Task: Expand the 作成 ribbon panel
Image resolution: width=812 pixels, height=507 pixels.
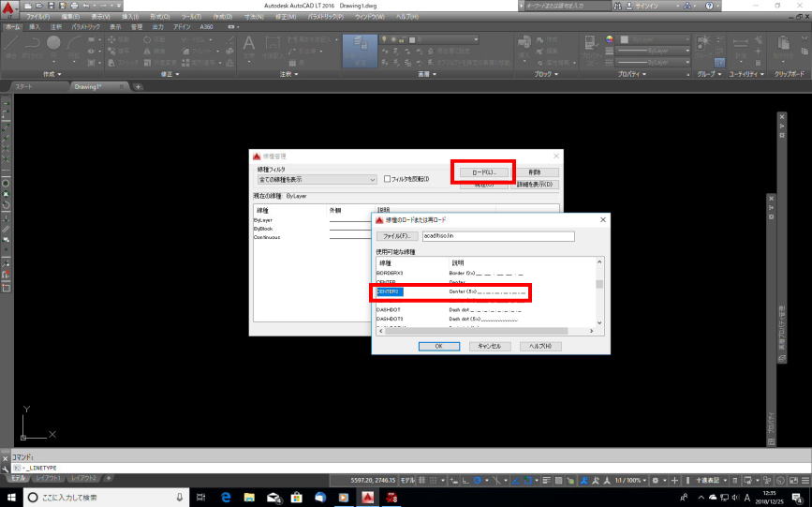Action: [x=52, y=74]
